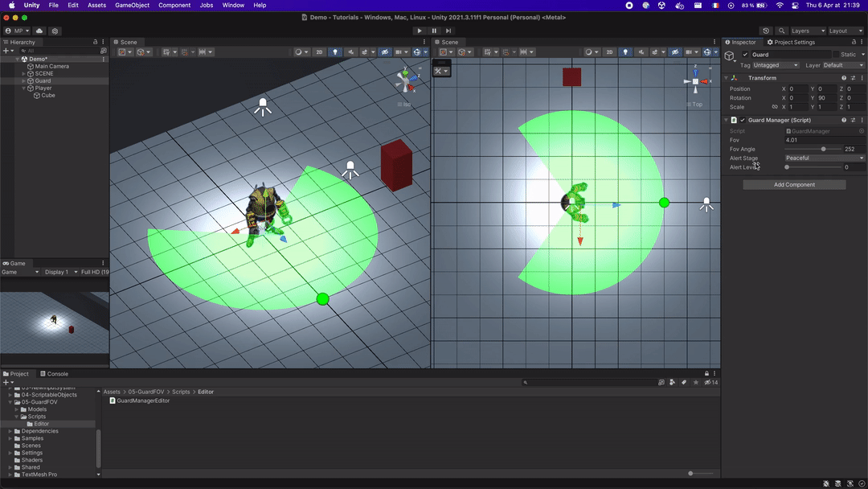Click the Play button in the toolbar
Viewport: 868px width, 489px height.
pyautogui.click(x=420, y=31)
